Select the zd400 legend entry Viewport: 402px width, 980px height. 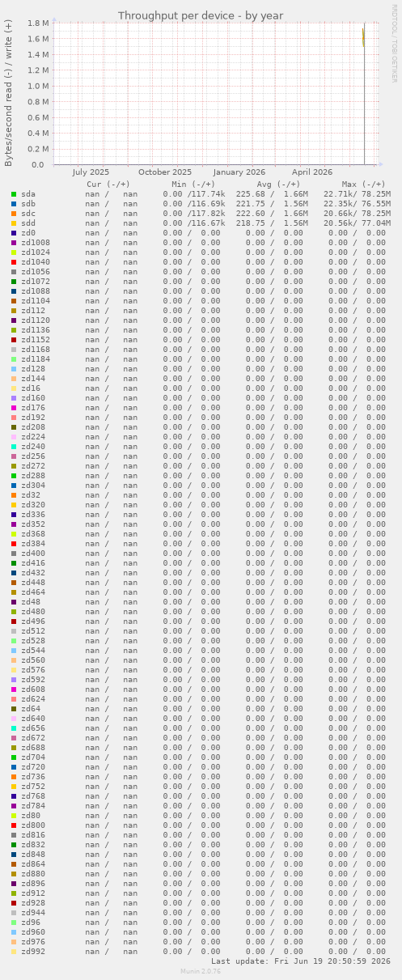tap(33, 554)
